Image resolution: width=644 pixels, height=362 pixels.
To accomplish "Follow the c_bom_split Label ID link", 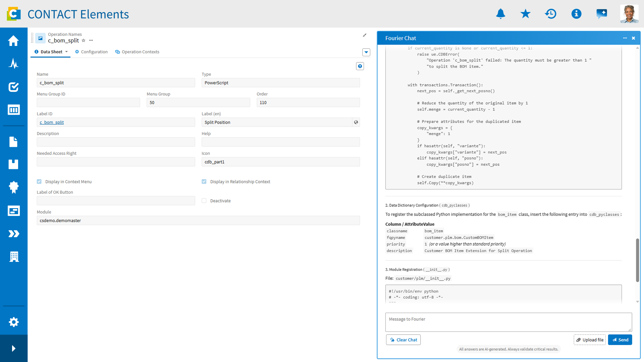I will pyautogui.click(x=52, y=122).
